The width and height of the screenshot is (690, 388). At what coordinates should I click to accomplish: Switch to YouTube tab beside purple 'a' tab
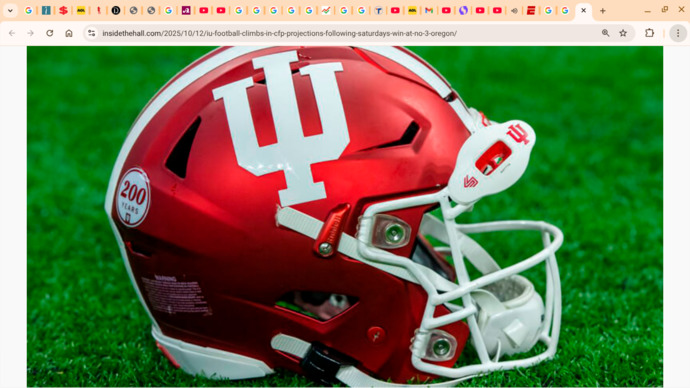(204, 11)
